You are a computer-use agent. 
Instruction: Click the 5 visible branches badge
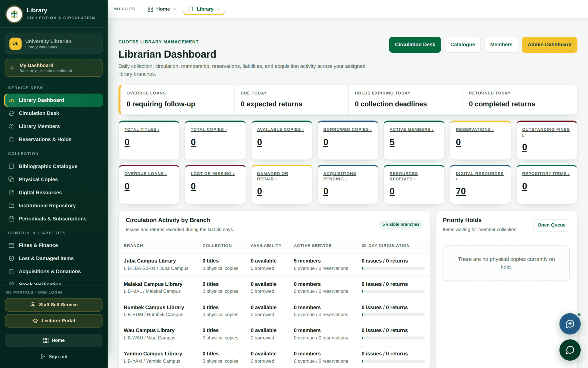click(401, 224)
